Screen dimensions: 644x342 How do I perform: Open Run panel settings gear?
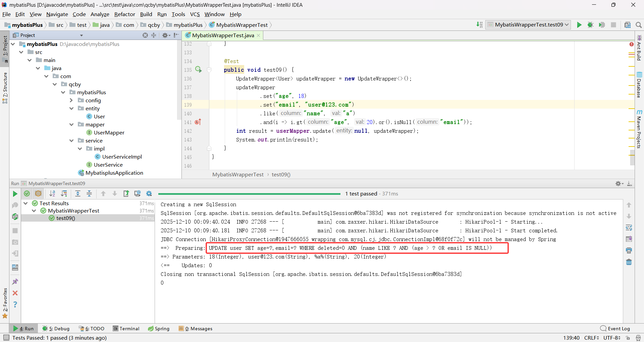[x=619, y=183]
